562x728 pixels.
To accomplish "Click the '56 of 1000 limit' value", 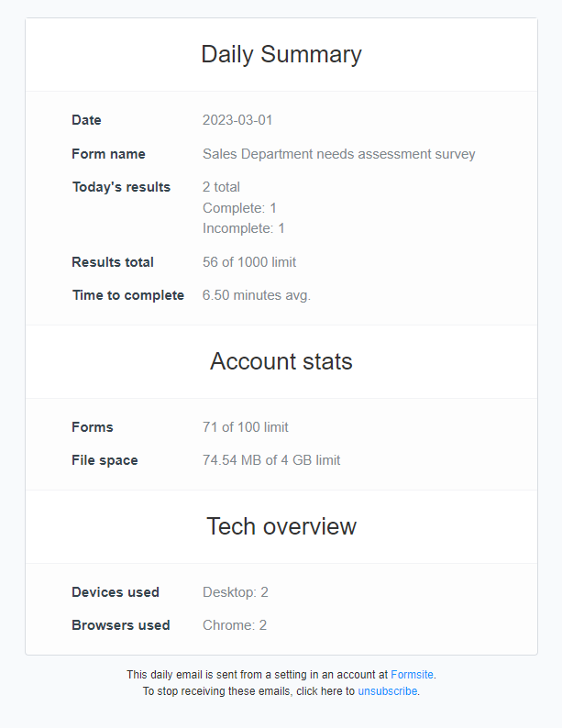I will [249, 262].
